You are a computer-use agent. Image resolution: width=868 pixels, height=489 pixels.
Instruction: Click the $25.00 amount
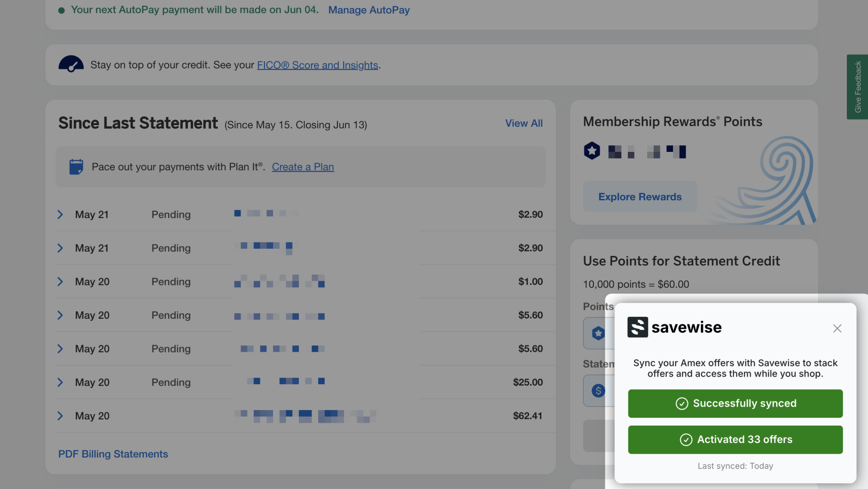click(x=527, y=382)
